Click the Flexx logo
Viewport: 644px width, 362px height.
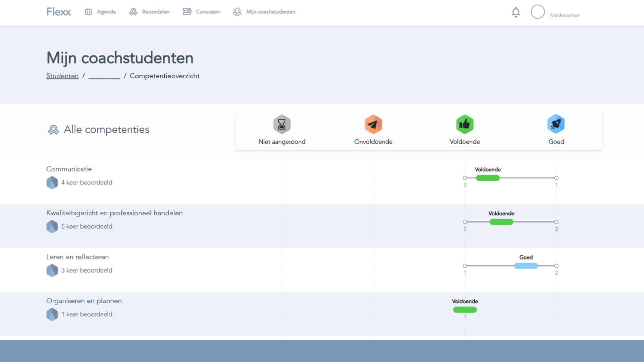58,12
